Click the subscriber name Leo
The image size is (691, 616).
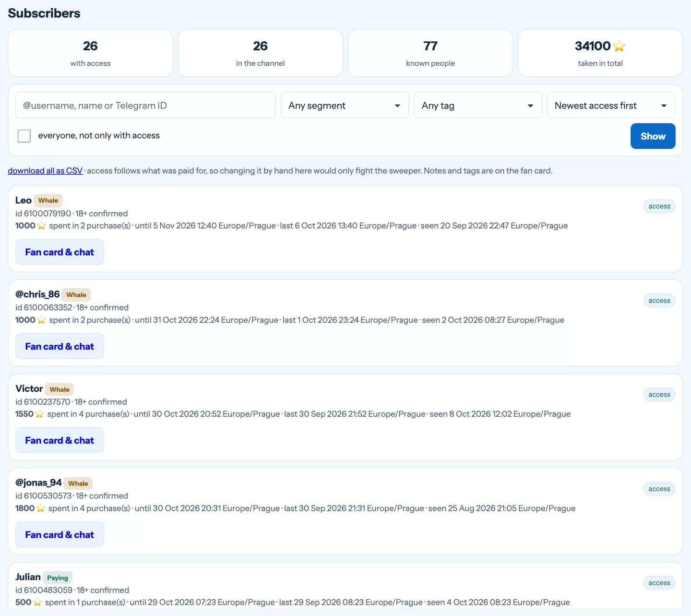coord(24,200)
